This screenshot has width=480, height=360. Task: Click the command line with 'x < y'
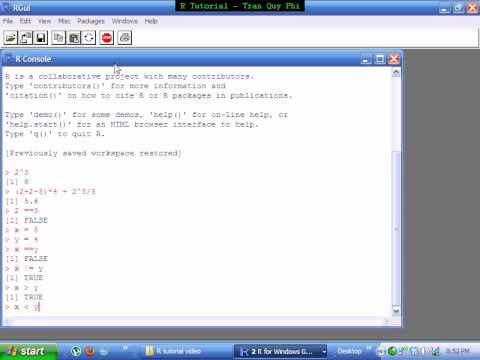pos(23,307)
